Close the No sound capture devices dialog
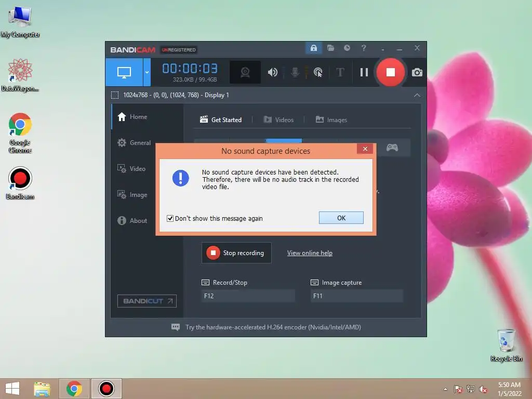Screen dimensions: 532x399 365,149
